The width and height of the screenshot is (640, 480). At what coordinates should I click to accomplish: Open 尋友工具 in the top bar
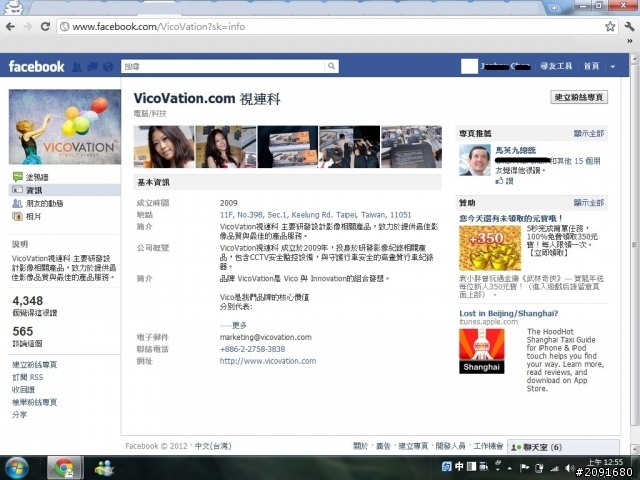pyautogui.click(x=556, y=66)
